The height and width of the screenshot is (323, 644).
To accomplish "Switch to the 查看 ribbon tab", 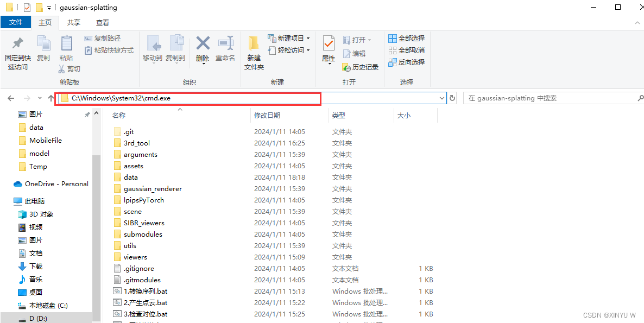I will coord(103,23).
